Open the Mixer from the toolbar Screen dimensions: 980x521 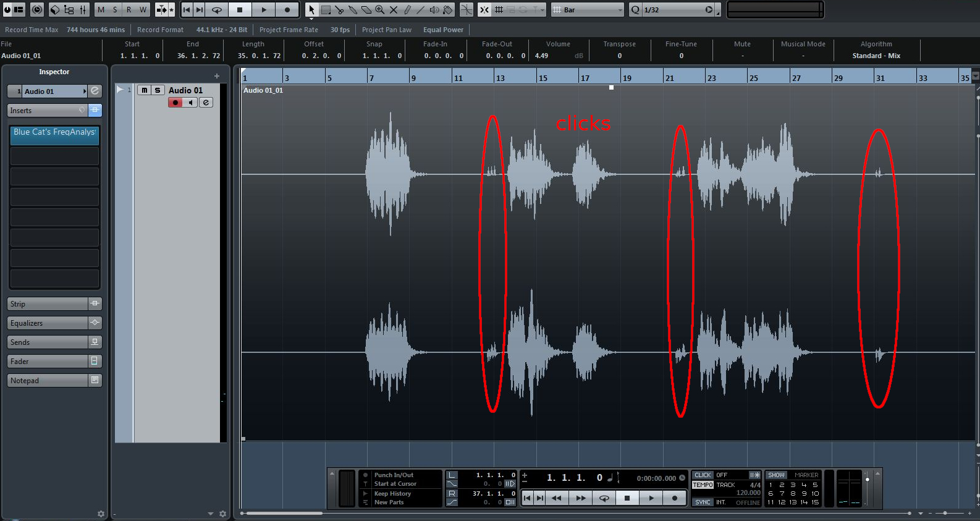click(x=83, y=10)
